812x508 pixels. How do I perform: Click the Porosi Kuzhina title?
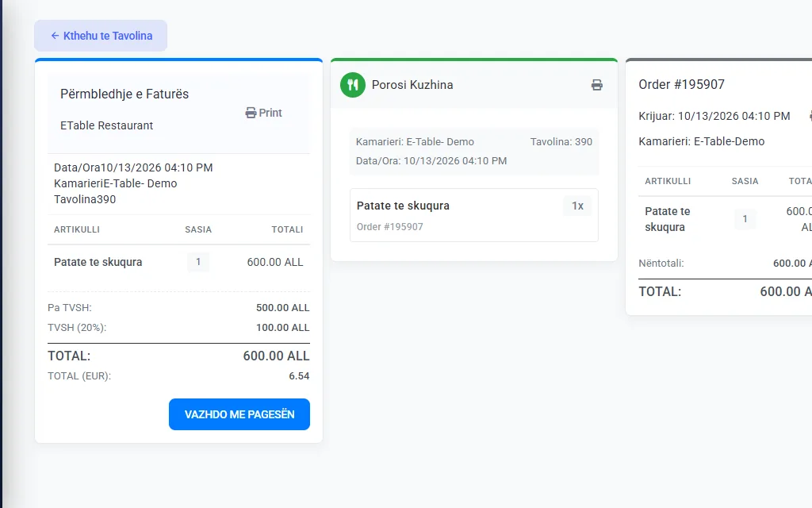(x=412, y=85)
